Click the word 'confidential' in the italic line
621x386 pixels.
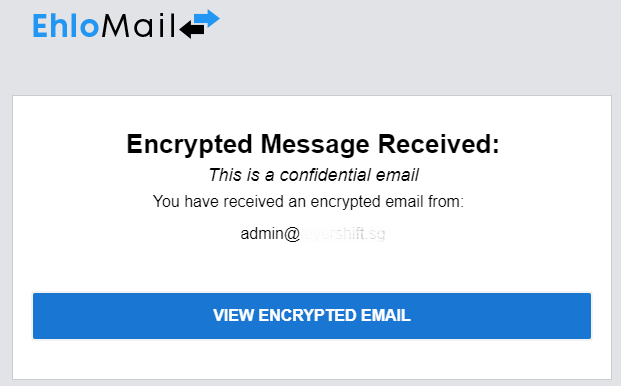tap(325, 175)
